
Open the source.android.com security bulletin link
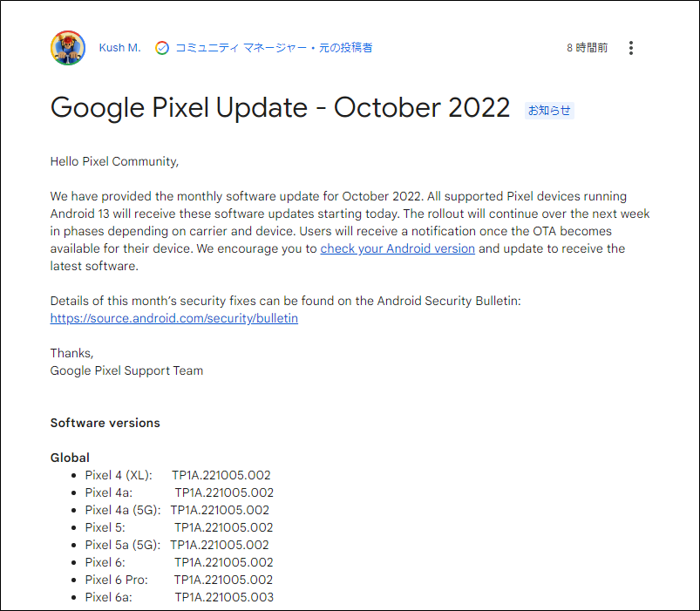pos(174,318)
